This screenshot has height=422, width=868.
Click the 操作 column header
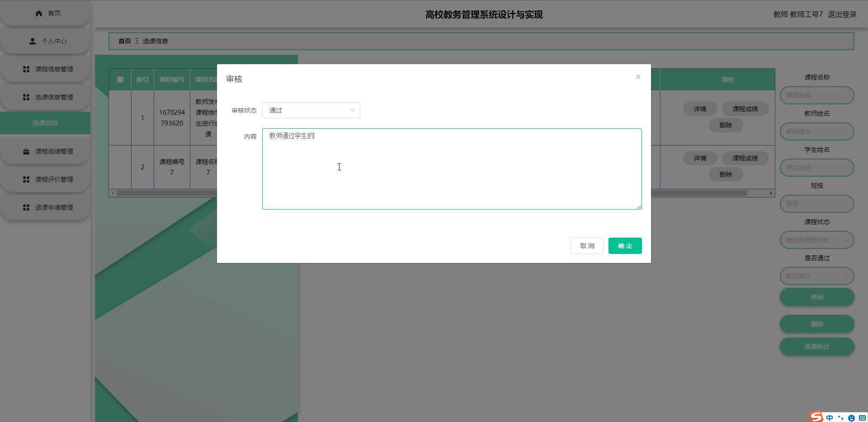pyautogui.click(x=728, y=80)
